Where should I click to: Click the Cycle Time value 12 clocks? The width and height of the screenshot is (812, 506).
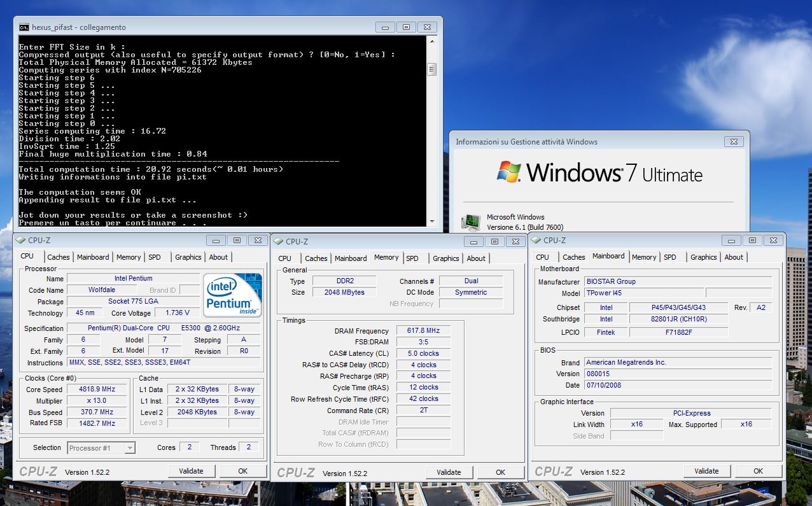pos(423,388)
